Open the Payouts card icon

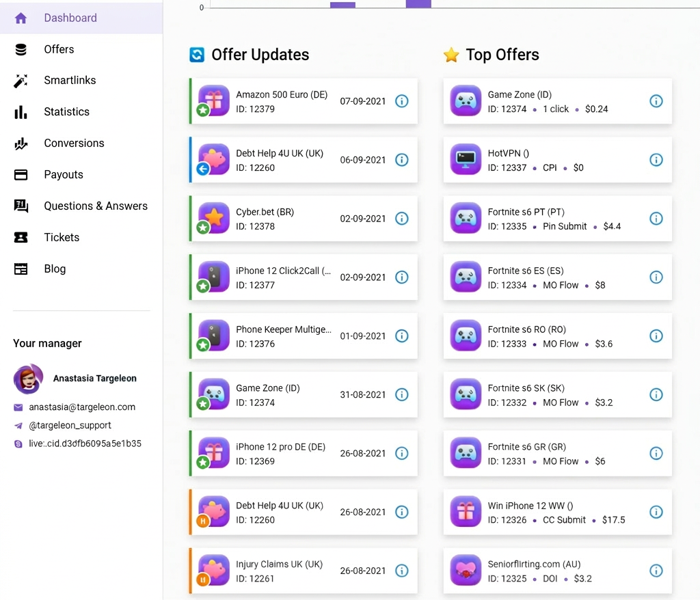[21, 175]
